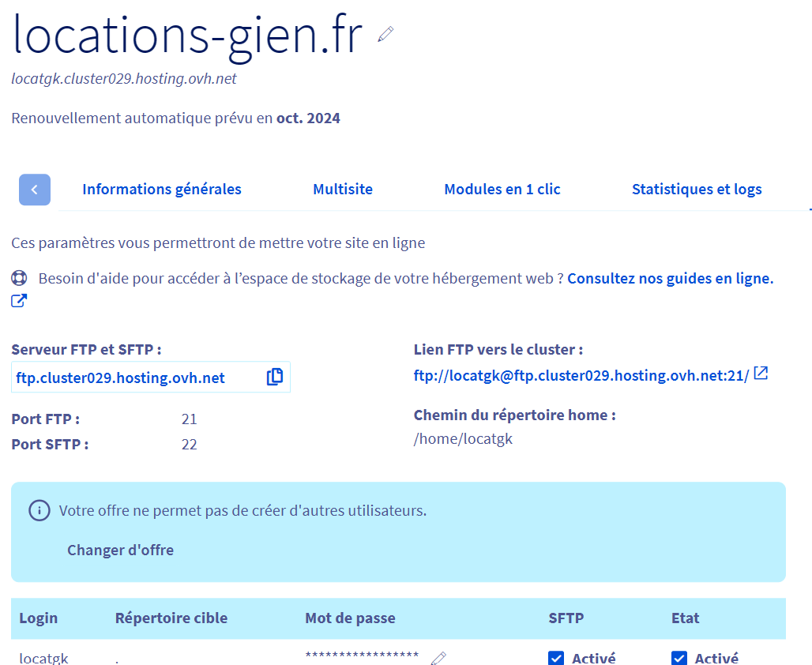Click the lifebuoy help icon
812x665 pixels.
coord(19,278)
